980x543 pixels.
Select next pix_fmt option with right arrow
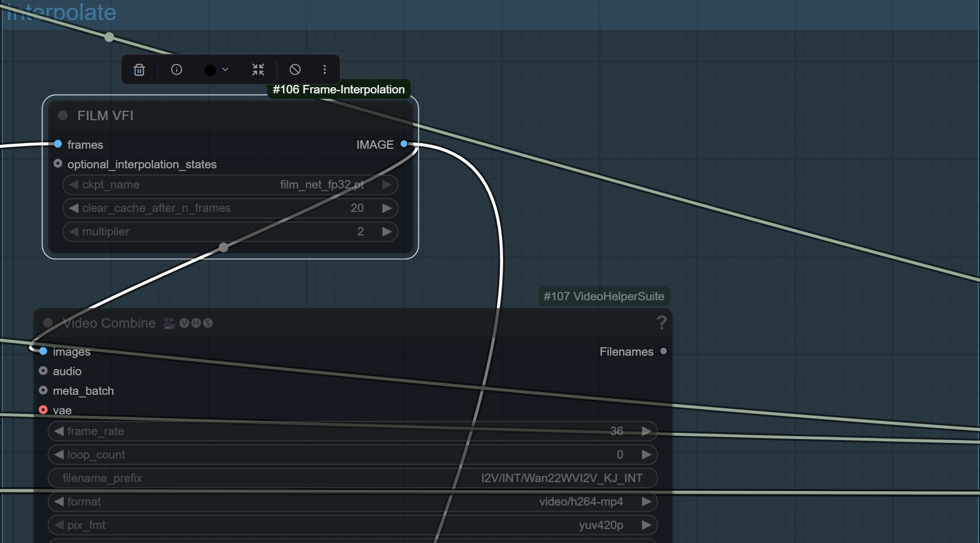pos(646,525)
